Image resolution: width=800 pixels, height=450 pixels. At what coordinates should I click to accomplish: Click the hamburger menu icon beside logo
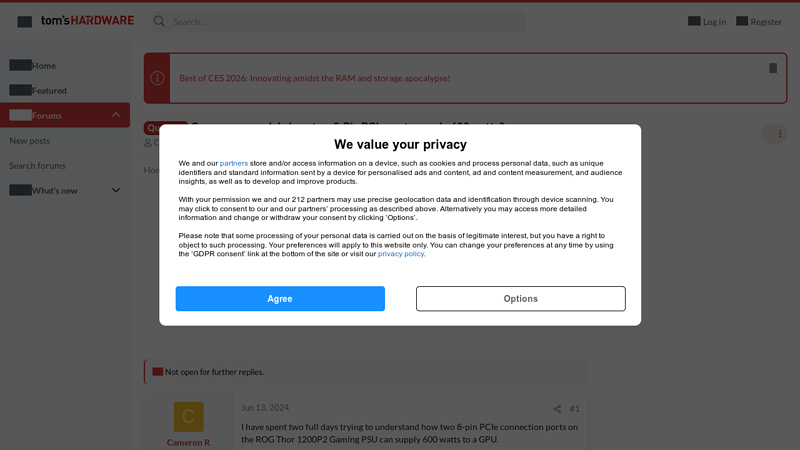[x=25, y=22]
